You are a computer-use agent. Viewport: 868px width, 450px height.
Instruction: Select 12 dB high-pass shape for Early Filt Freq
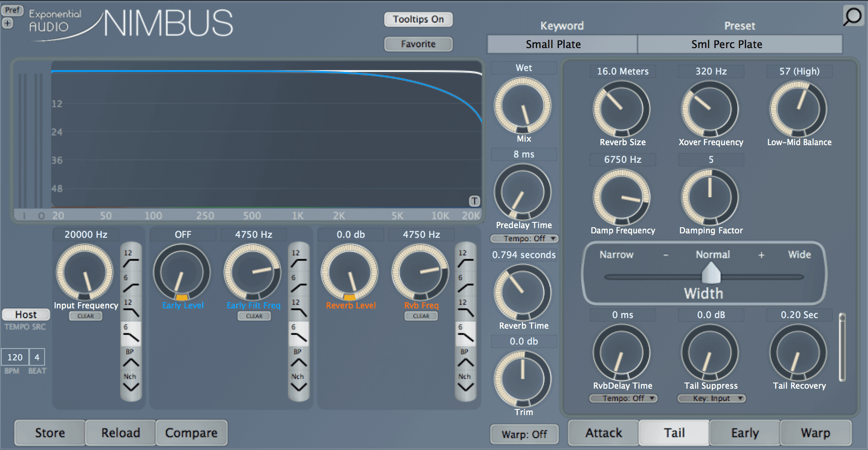pos(299,259)
